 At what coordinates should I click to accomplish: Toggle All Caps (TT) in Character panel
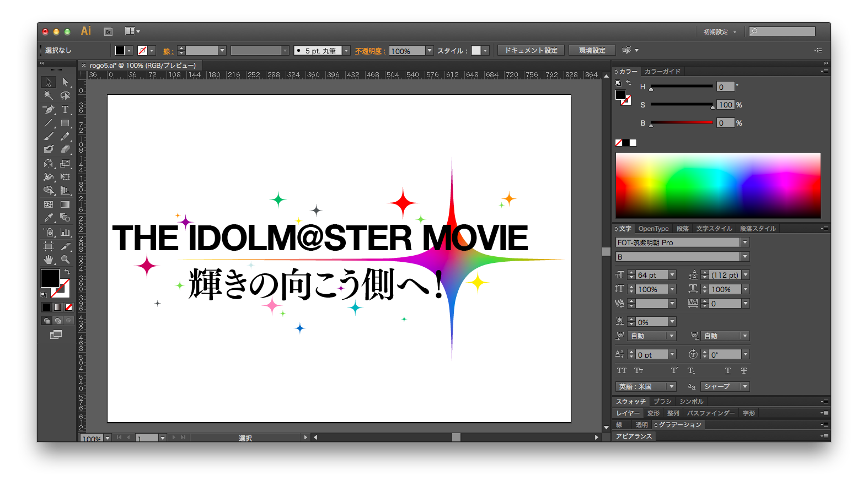pos(621,371)
